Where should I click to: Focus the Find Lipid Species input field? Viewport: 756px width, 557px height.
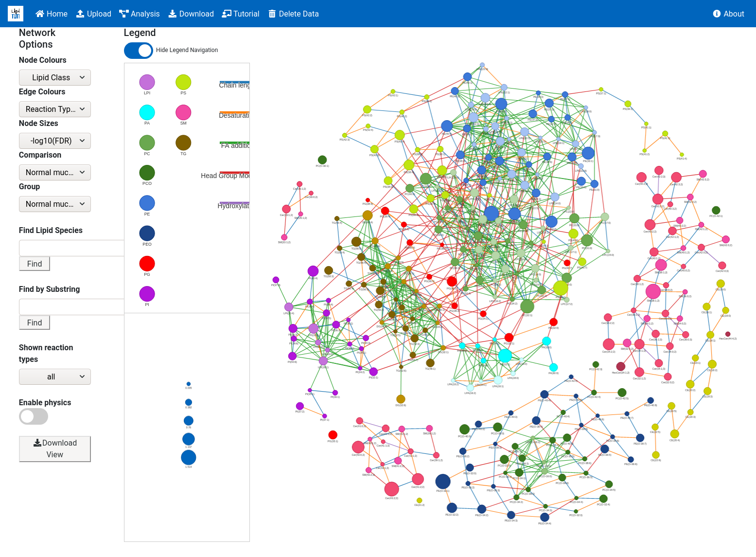pos(71,248)
